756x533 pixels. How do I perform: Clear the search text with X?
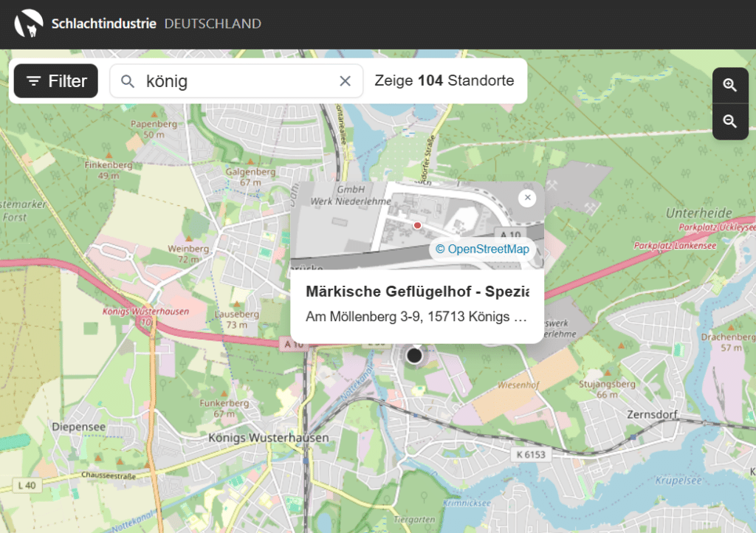pos(346,81)
